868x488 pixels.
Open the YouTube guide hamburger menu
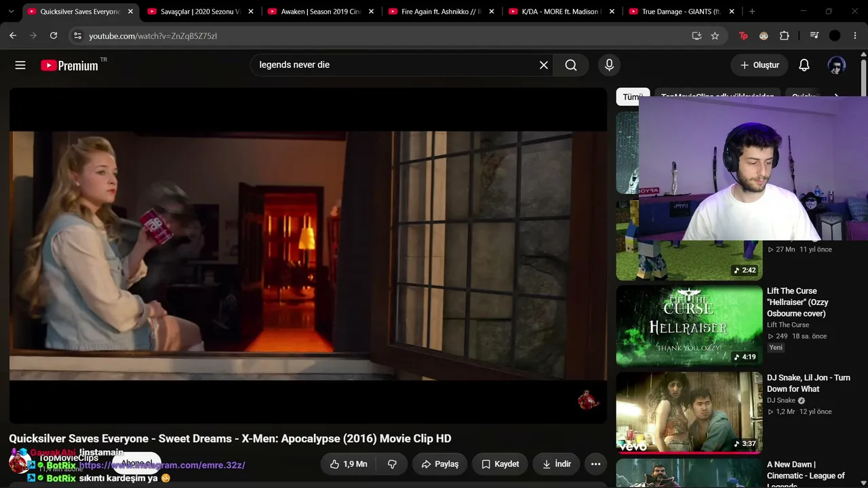point(20,65)
